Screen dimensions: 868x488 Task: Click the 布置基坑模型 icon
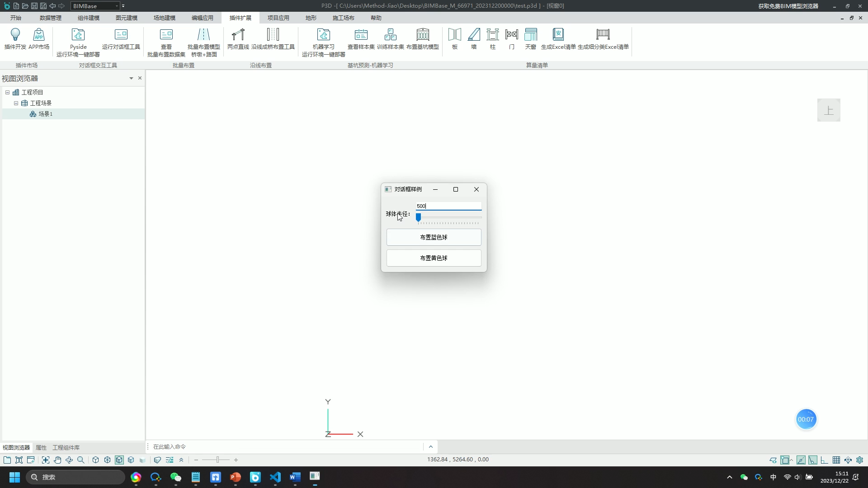pos(423,35)
